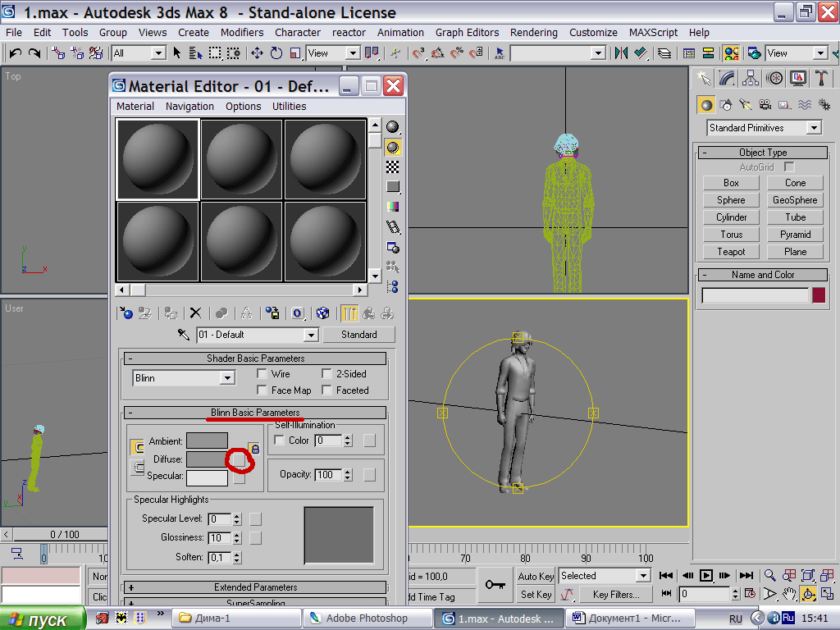
Task: Pick material from object with eyedropper
Action: point(183,335)
